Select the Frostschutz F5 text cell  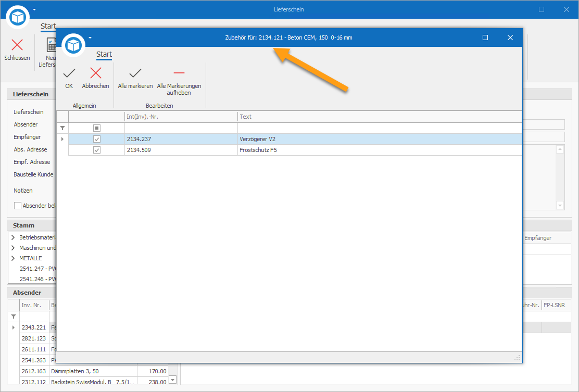[380, 150]
